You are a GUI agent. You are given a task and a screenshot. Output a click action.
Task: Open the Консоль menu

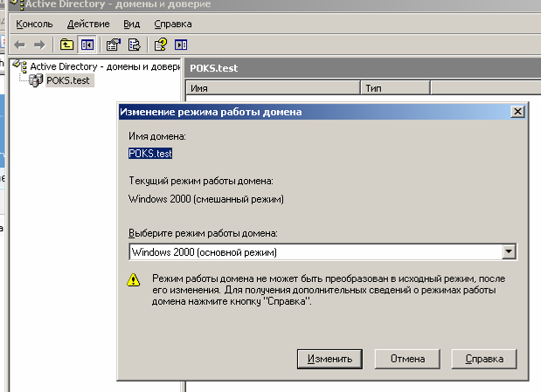click(34, 24)
